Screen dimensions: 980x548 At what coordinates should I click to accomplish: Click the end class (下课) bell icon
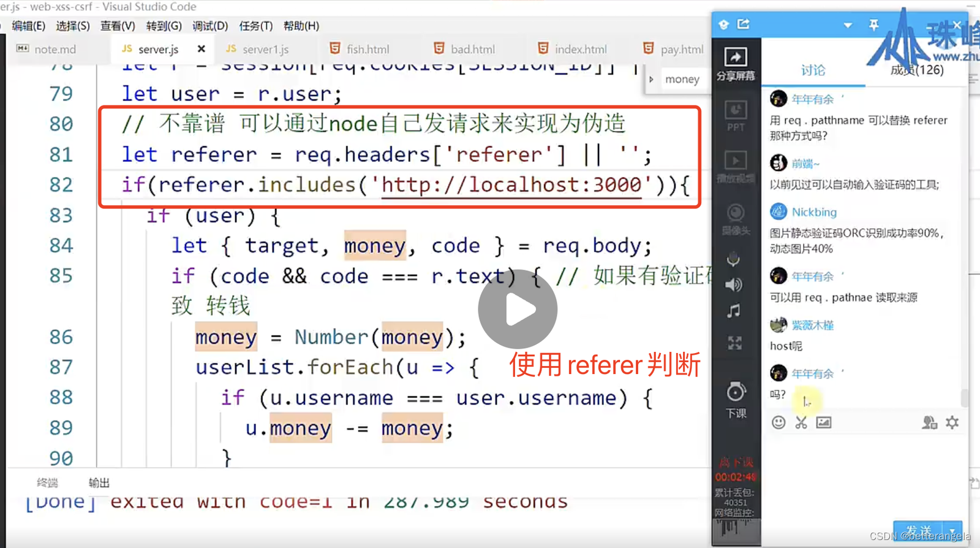tap(736, 400)
